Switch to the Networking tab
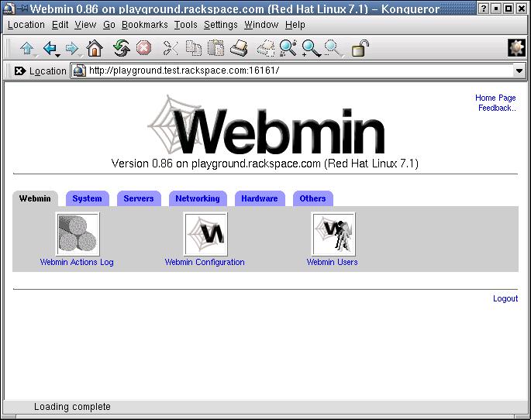Screen dimensions: 531x420 [198, 198]
